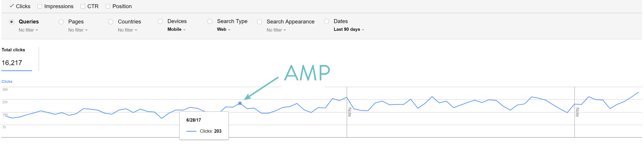Enable the Impressions checkbox

point(39,6)
